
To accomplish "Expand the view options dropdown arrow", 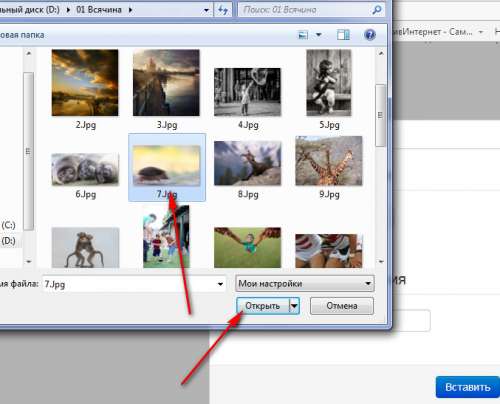I will [x=319, y=35].
